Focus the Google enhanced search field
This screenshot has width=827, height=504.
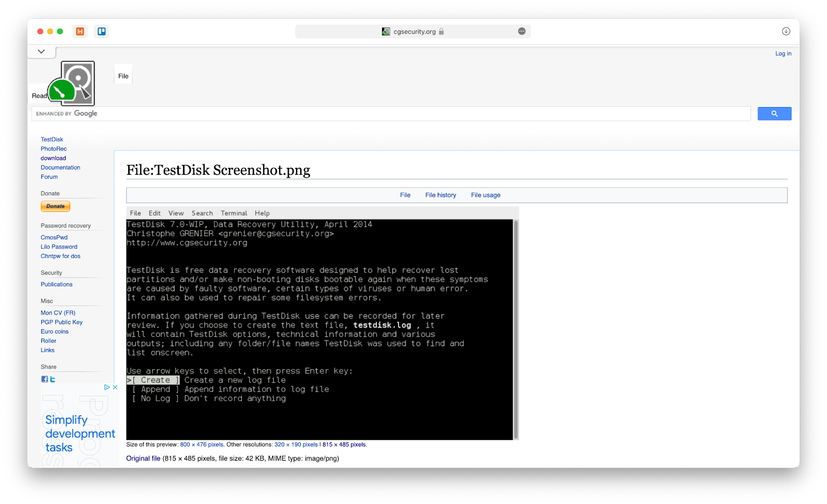[391, 114]
